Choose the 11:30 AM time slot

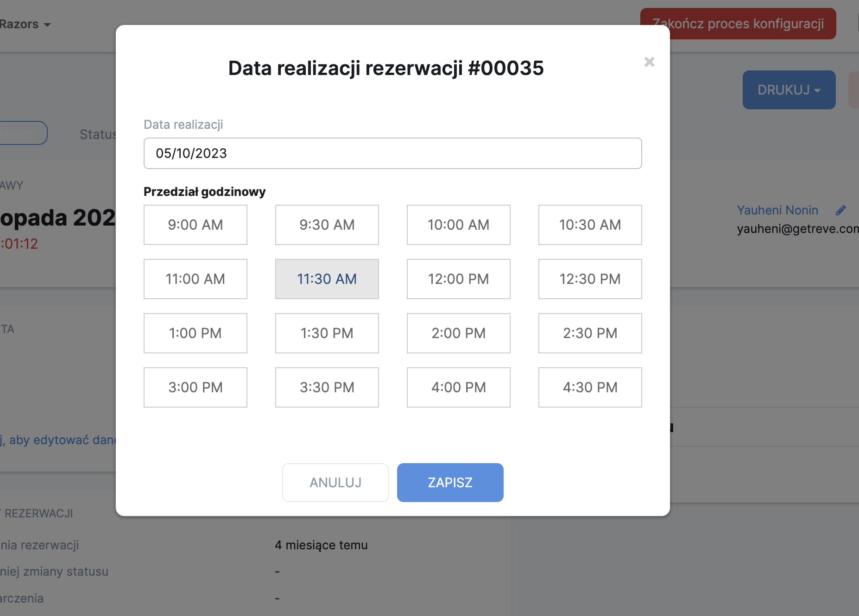[327, 279]
